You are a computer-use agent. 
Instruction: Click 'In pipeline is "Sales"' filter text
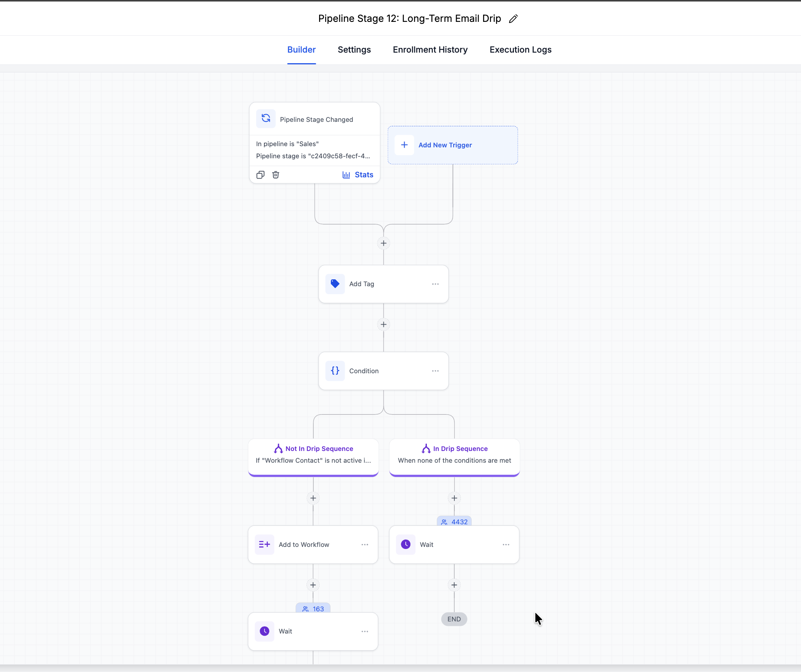click(288, 144)
